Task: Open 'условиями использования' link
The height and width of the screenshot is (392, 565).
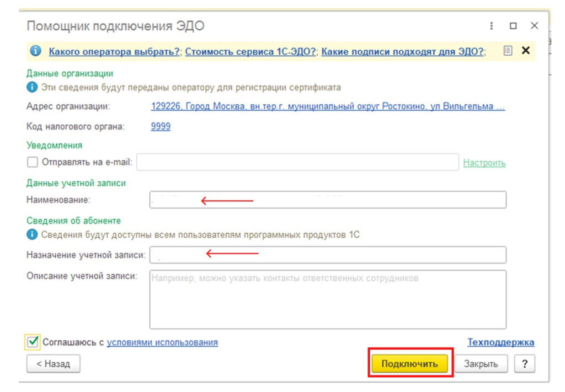Action: 162,342
